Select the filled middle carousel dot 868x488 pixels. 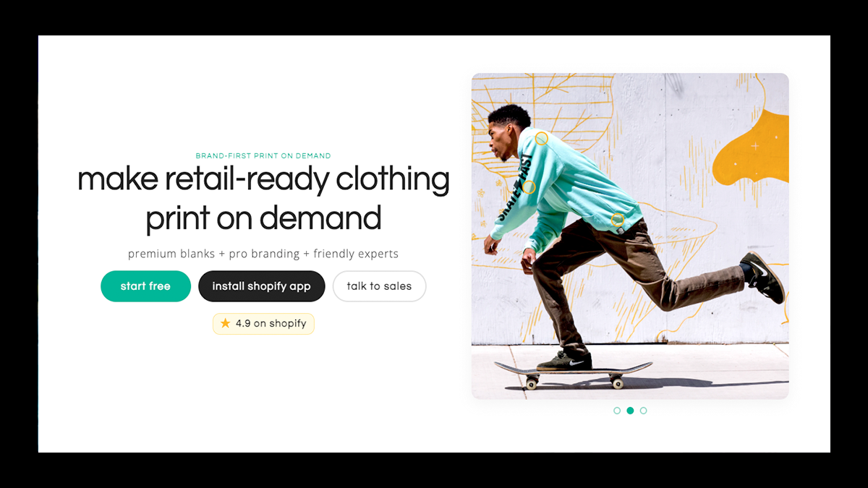pyautogui.click(x=630, y=411)
